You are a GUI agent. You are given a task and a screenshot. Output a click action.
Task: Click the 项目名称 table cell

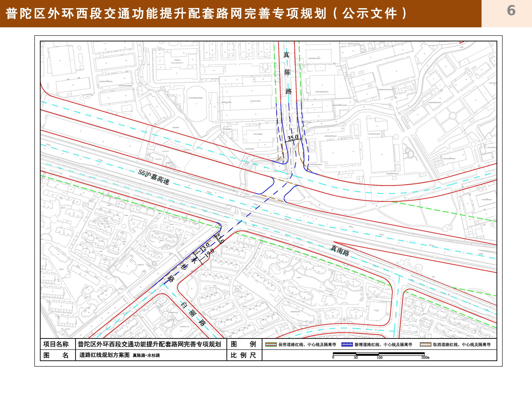[x=56, y=344]
